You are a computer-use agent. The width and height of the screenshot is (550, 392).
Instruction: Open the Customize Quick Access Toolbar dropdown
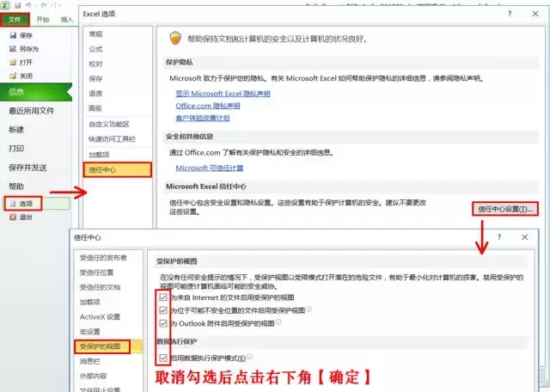(x=58, y=6)
